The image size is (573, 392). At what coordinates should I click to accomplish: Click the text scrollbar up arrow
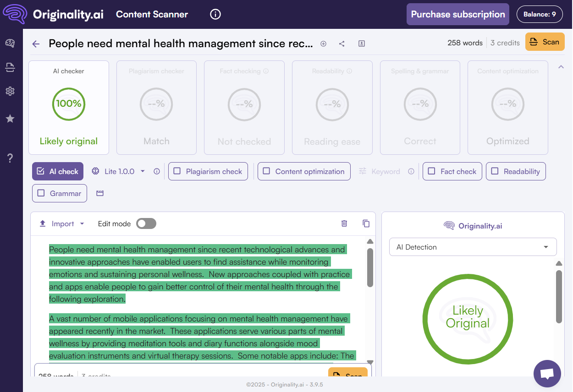point(370,241)
